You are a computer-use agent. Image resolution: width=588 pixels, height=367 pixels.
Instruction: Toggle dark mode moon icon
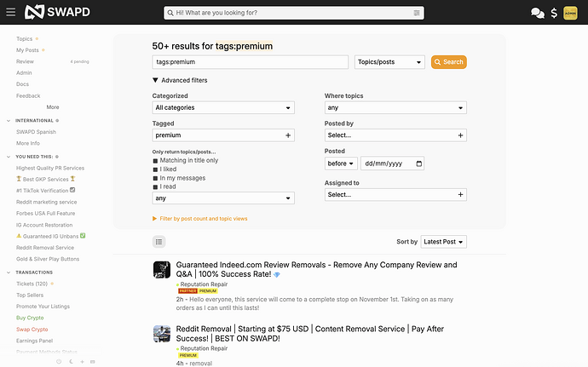click(71, 361)
